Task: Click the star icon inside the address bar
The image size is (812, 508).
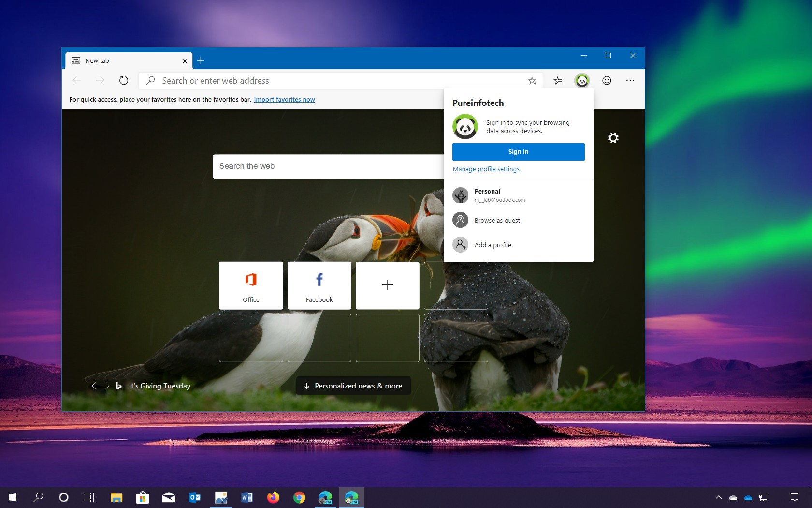Action: [532, 81]
